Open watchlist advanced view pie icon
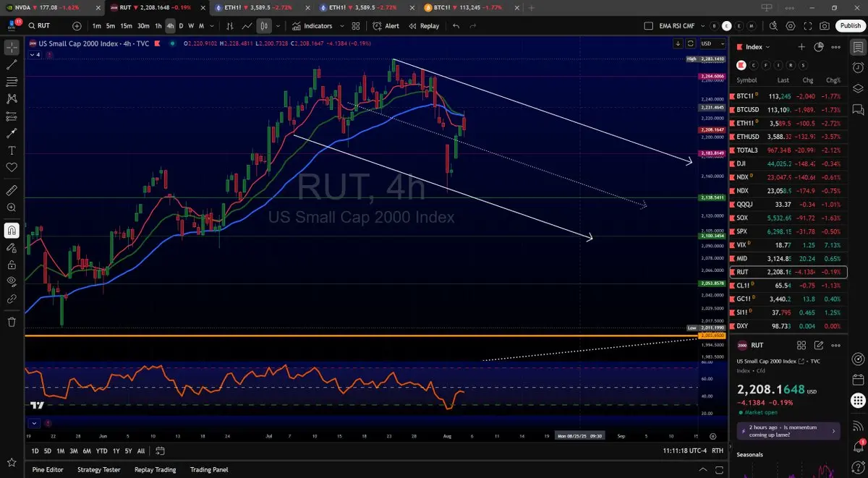This screenshot has width=868, height=478. click(819, 46)
